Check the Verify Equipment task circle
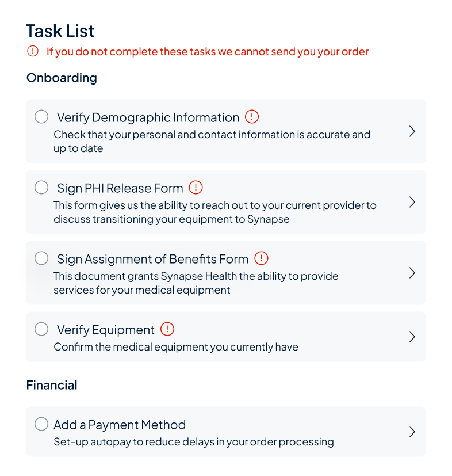 pyautogui.click(x=41, y=329)
